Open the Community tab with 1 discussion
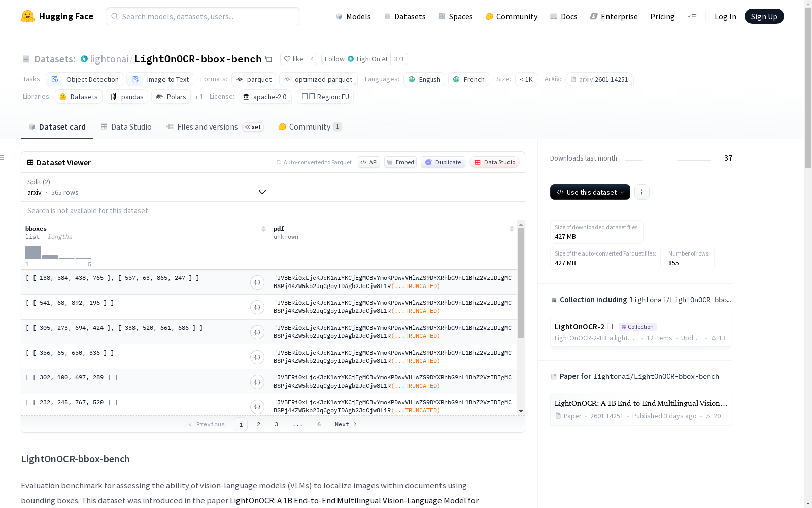This screenshot has height=508, width=812. [310, 127]
